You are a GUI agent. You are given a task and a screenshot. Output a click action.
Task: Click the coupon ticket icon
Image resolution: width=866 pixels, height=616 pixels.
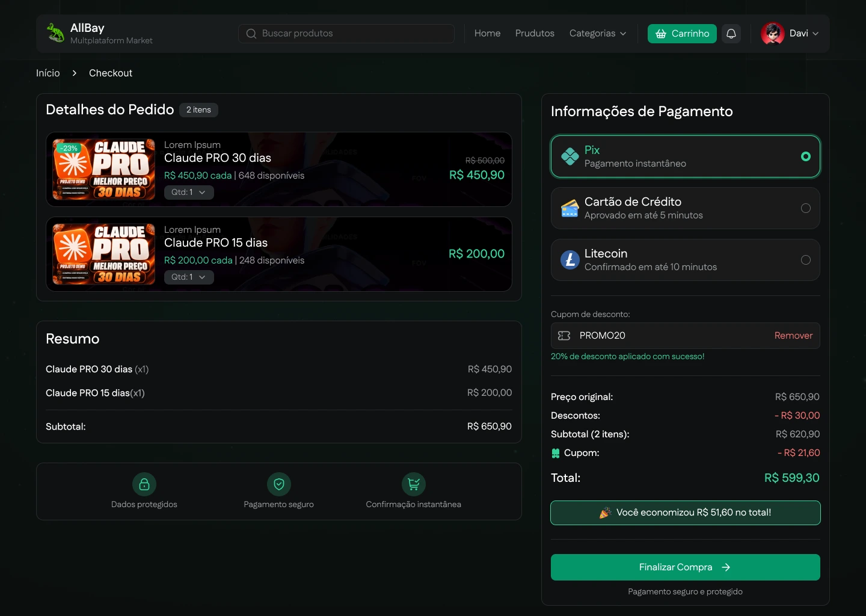564,336
